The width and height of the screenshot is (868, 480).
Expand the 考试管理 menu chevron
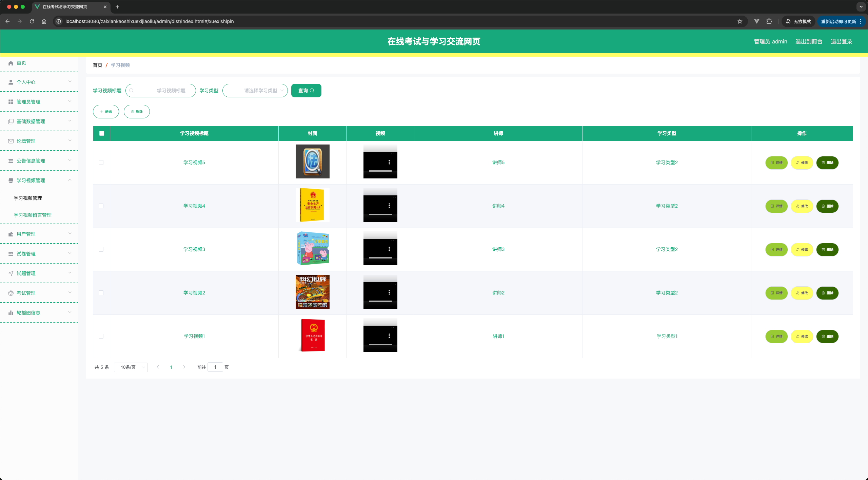point(70,292)
